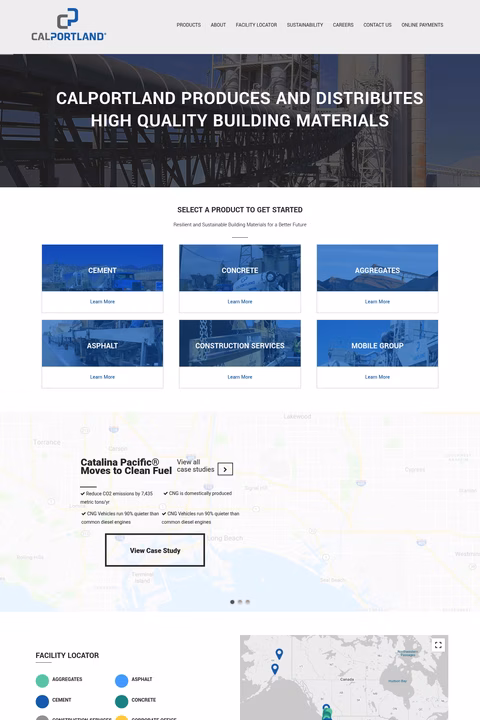Click the View Case Study button
The image size is (480, 720).
[155, 550]
